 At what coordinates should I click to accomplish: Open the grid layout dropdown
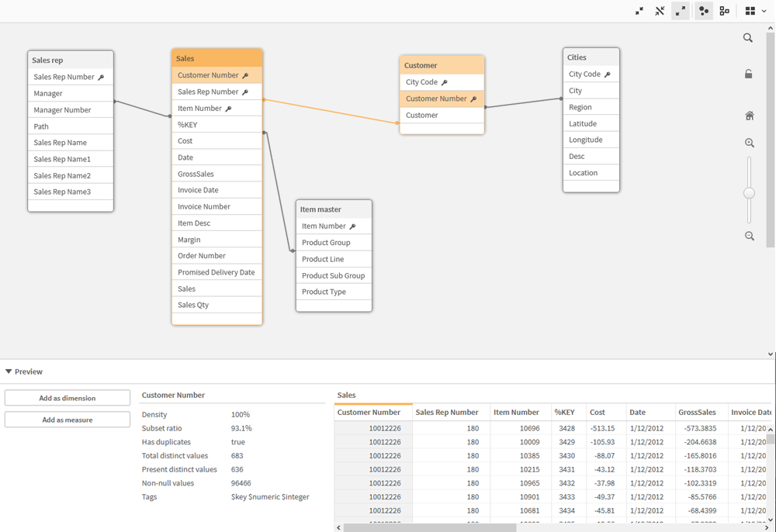[764, 11]
